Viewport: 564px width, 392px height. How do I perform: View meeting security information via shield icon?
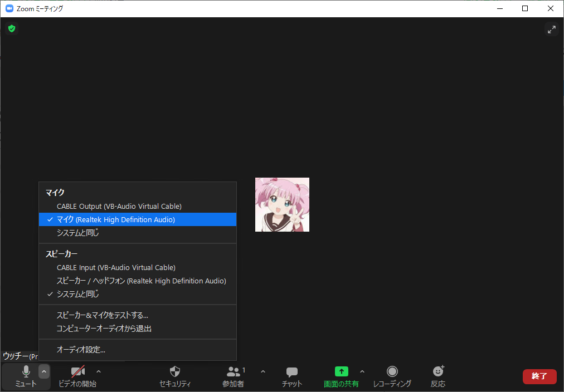pyautogui.click(x=11, y=28)
